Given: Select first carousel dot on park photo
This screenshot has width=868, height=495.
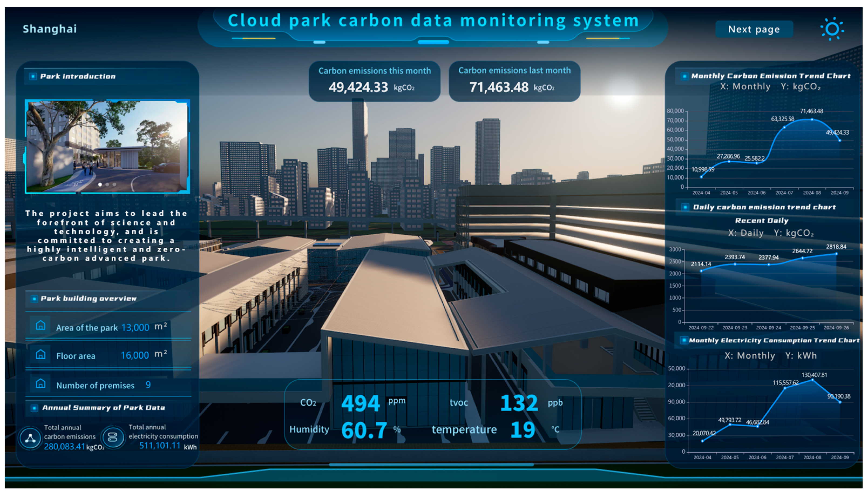Looking at the screenshot, I should (x=100, y=185).
